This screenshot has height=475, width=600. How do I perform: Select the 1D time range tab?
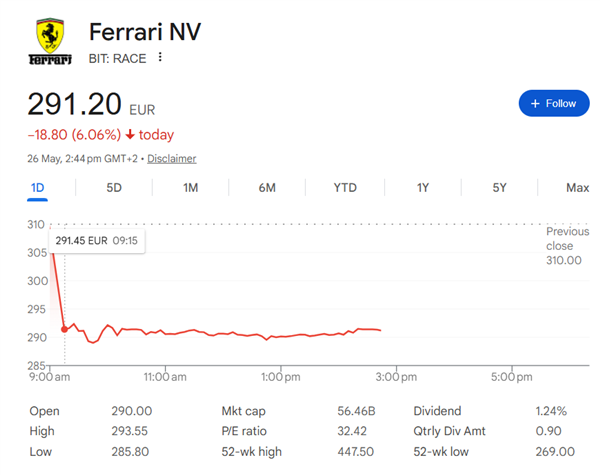38,188
